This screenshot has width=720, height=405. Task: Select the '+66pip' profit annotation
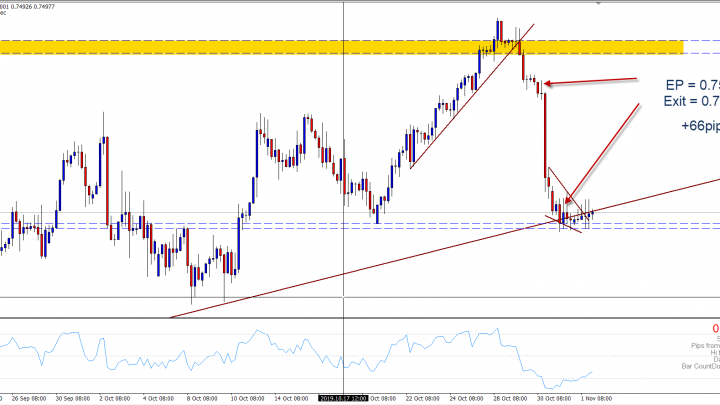coord(699,127)
